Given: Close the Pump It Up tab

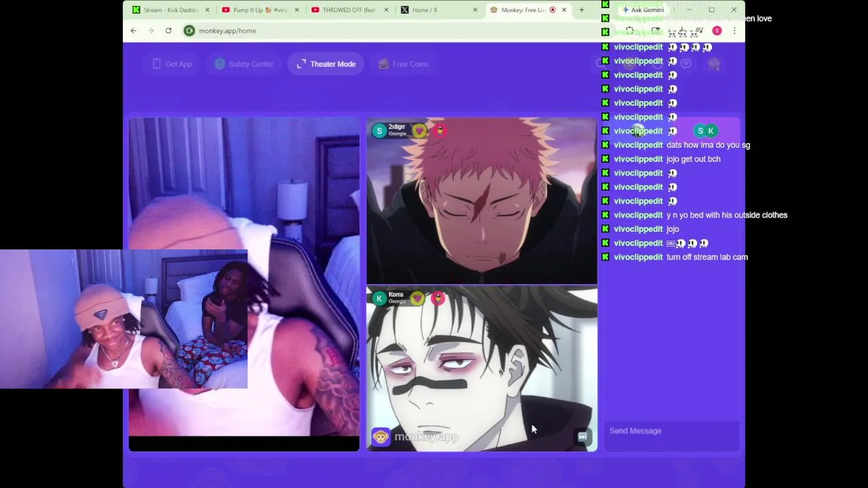Looking at the screenshot, I should 297,9.
